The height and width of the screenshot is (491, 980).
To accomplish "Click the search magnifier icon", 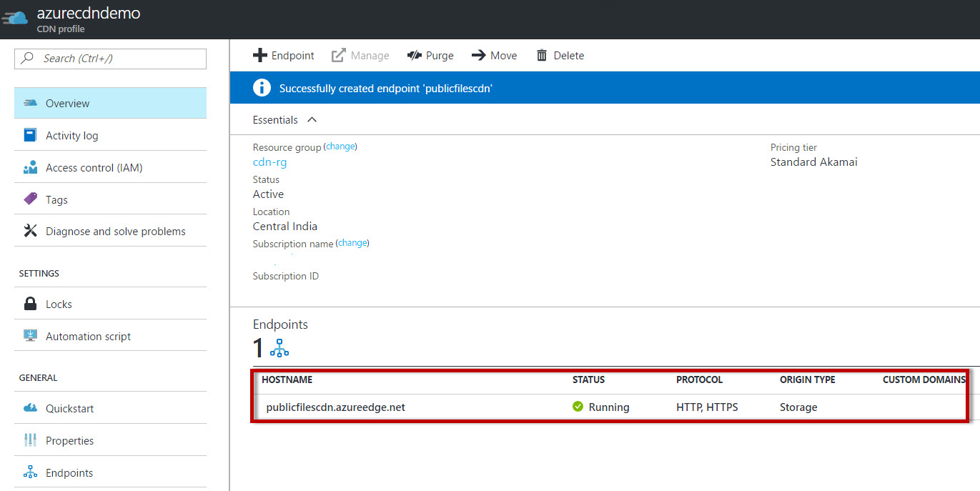I will (28, 59).
